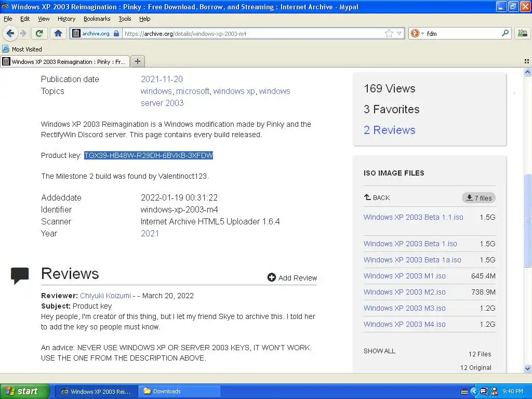
Task: Open the File menu
Action: [x=8, y=19]
